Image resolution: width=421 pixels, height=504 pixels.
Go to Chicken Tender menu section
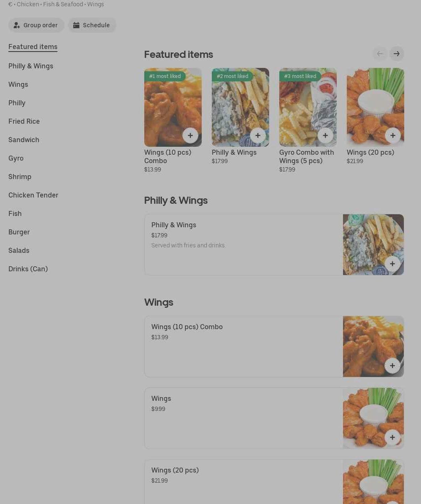(33, 195)
